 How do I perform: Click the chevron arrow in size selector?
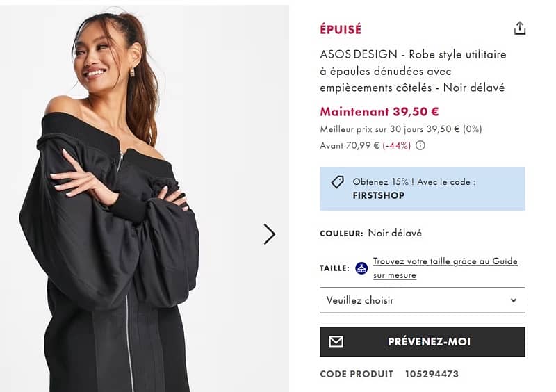point(514,300)
